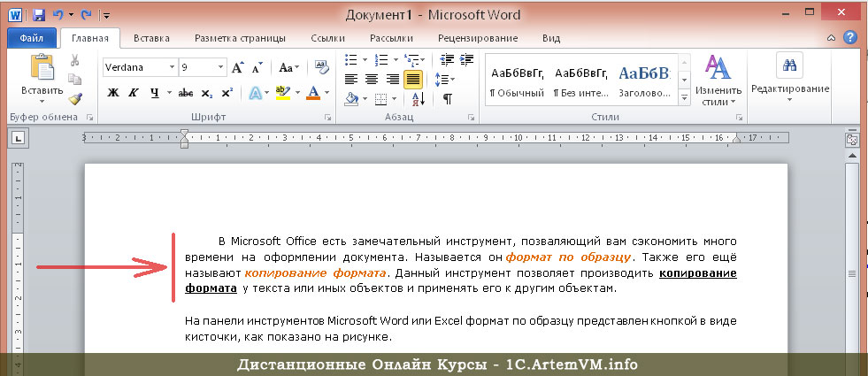868x376 pixels.
Task: Apply paragraph shading paint bucket
Action: 351,98
